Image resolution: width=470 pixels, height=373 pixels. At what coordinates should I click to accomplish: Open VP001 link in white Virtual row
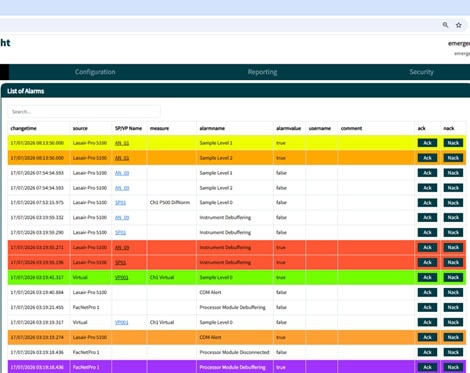tap(122, 322)
